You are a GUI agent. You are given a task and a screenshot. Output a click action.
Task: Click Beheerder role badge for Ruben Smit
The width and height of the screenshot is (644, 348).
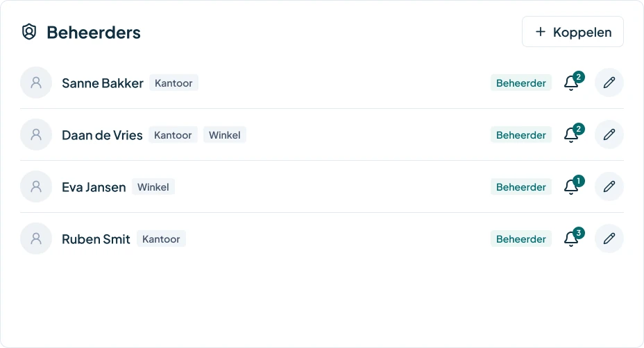520,239
